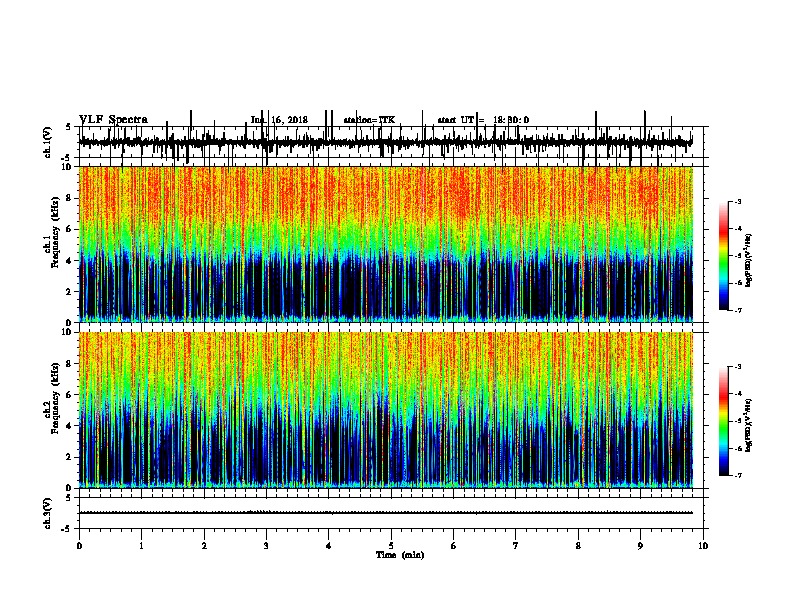Click the date label "Jan. 16, 2018"

point(279,120)
